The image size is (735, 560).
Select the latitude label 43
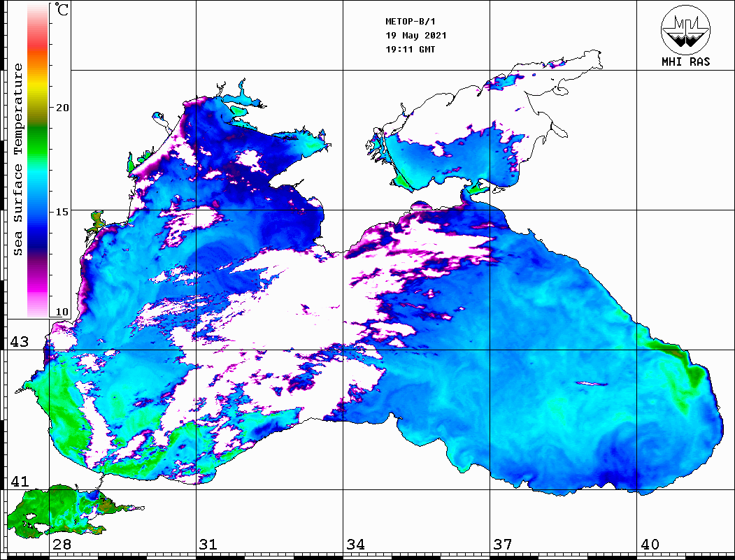(x=19, y=342)
